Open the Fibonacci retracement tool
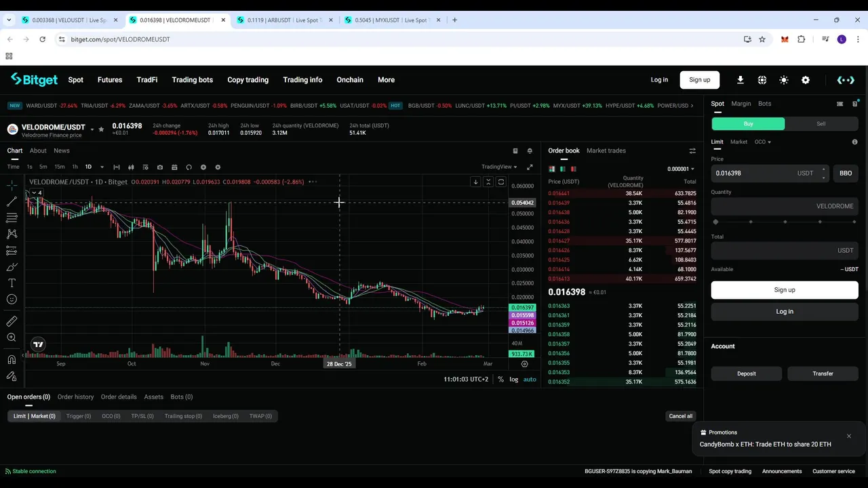The image size is (868, 488). coord(12,218)
